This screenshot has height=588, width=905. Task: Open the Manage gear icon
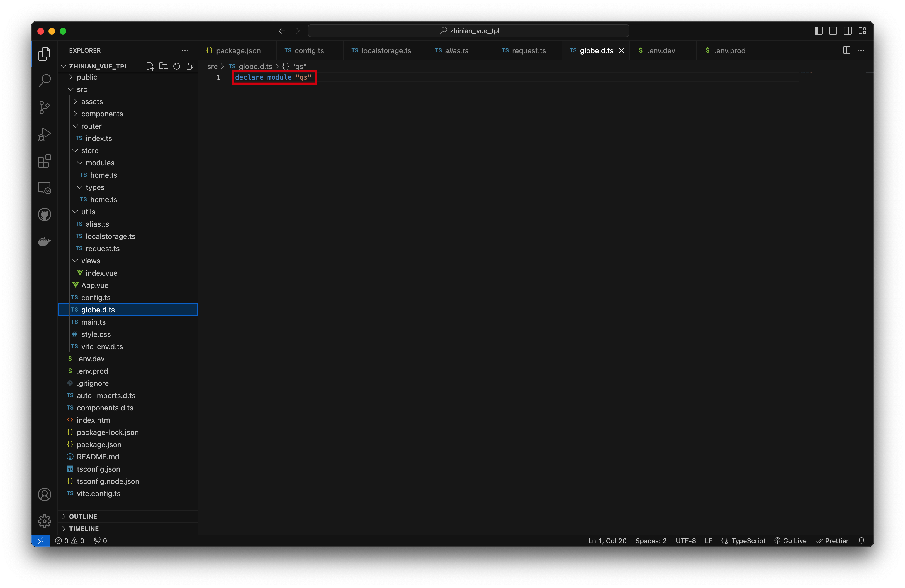pos(45,521)
